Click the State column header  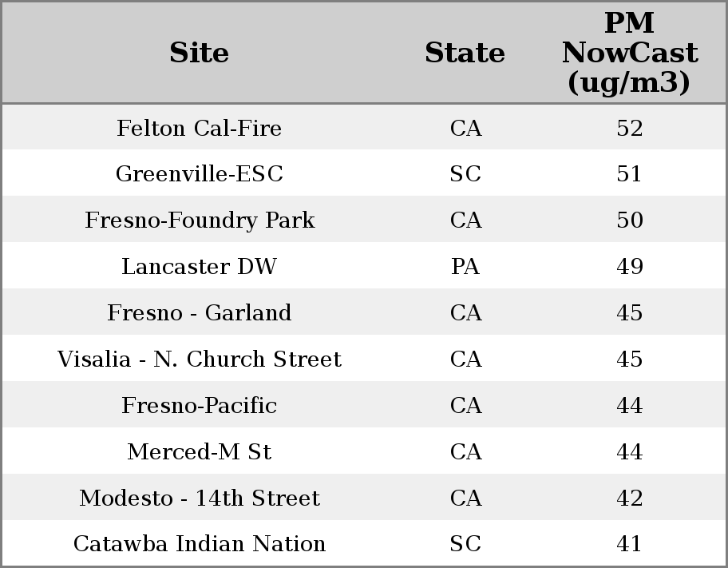click(465, 53)
